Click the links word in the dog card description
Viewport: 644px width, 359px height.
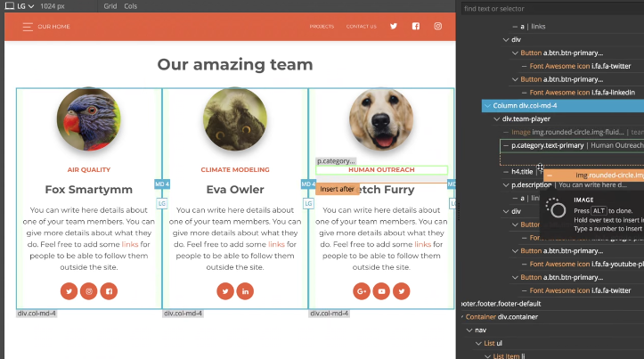click(422, 244)
